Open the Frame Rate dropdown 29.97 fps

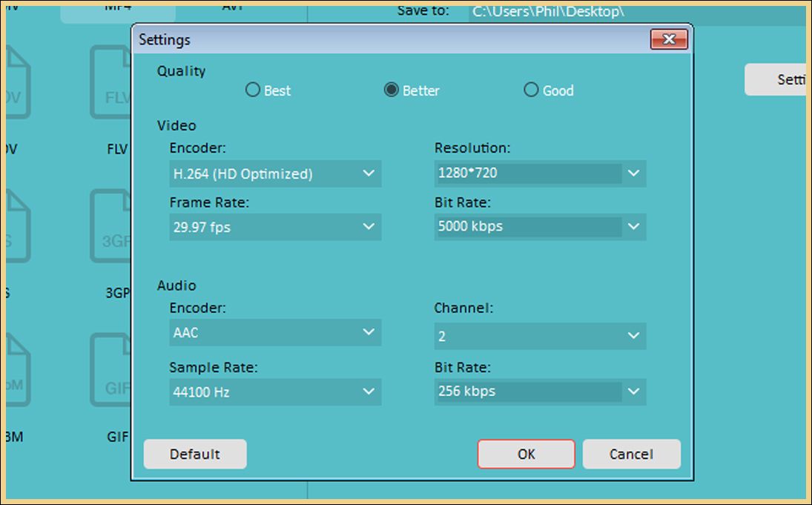(275, 227)
